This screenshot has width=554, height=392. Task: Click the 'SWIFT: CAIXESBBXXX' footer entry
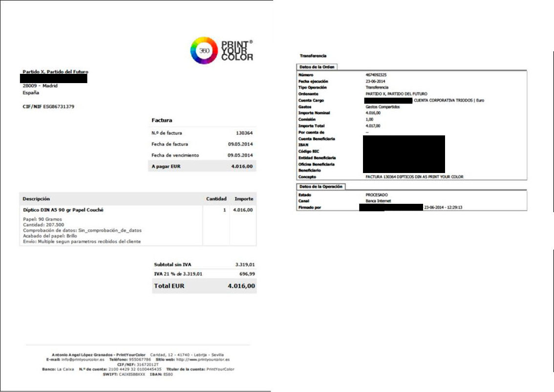tap(124, 374)
